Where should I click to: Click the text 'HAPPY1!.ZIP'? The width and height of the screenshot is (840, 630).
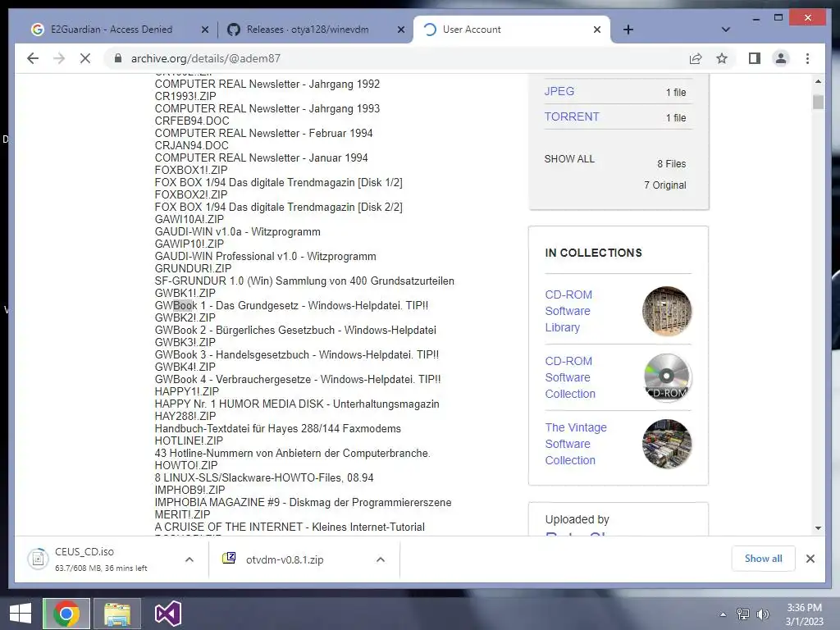click(187, 391)
